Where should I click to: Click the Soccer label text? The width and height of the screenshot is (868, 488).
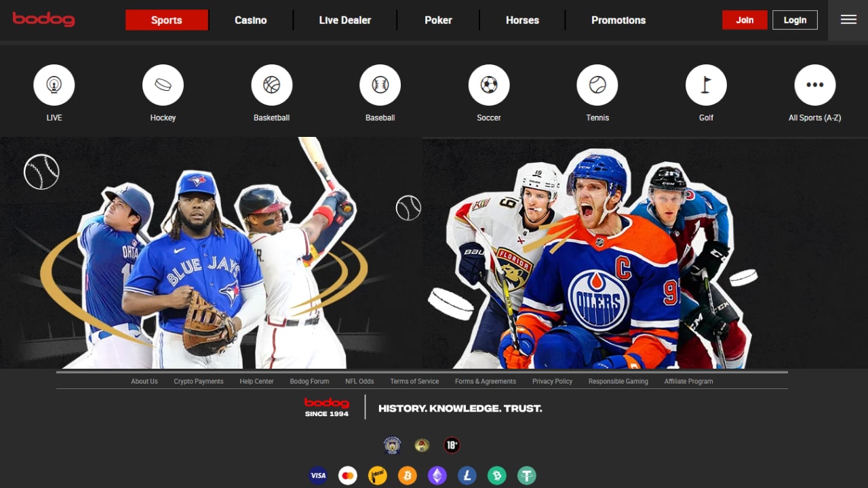tap(489, 118)
